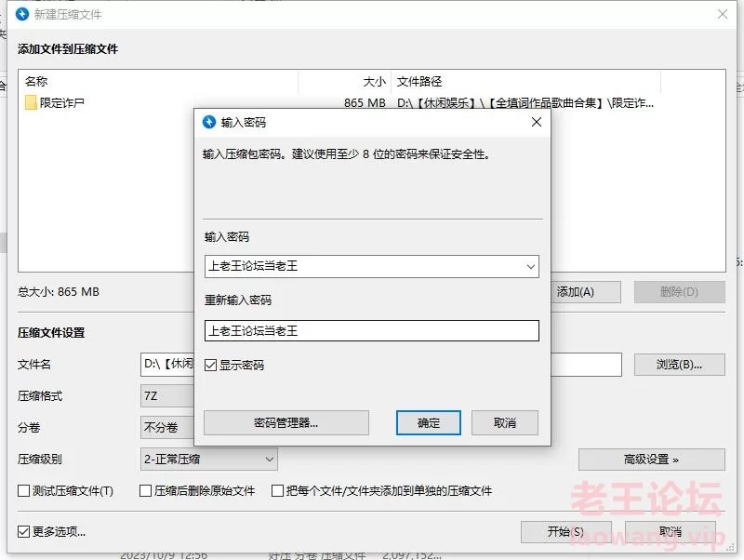Sort file list by 名称 column header
744x560 pixels.
pos(37,82)
